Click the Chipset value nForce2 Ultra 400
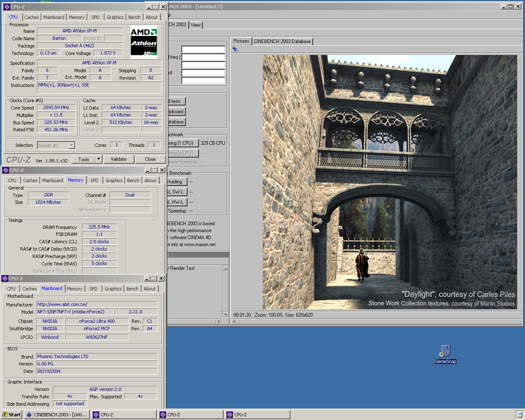525x420 pixels. click(x=97, y=321)
